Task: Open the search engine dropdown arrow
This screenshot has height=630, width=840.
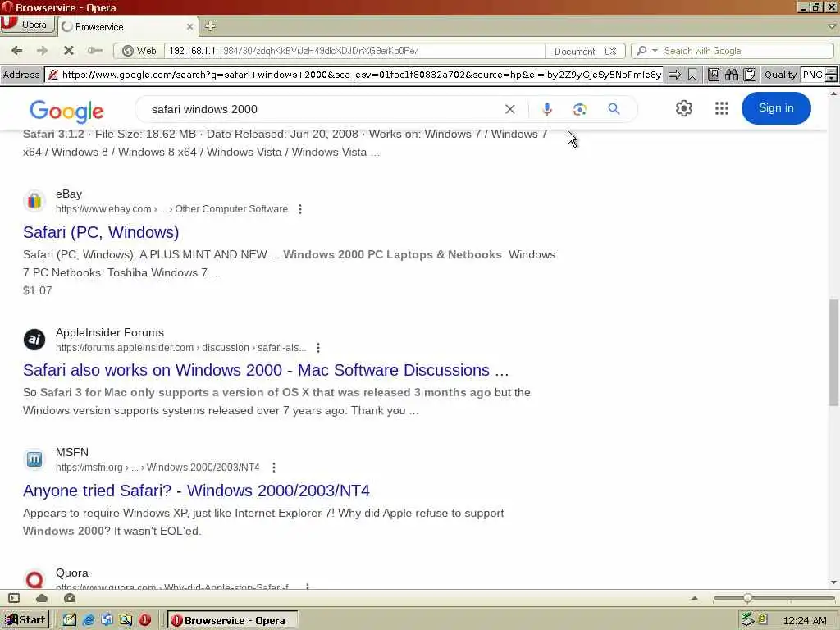Action: [x=655, y=50]
